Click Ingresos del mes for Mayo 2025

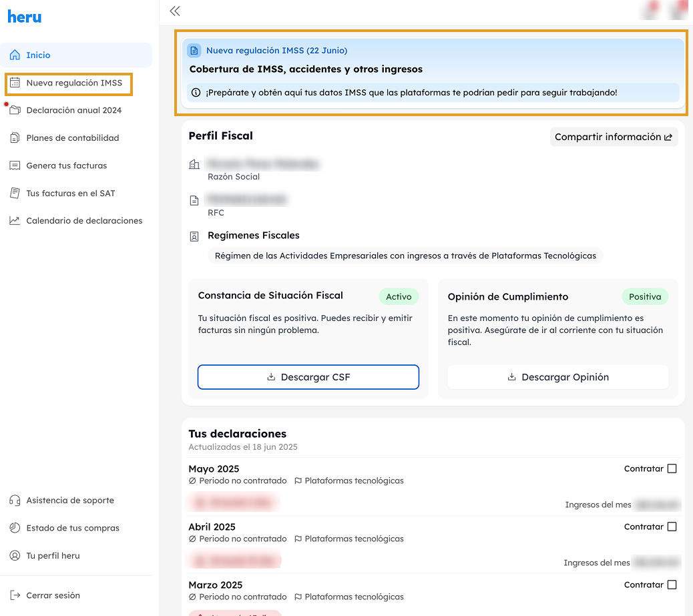(598, 505)
